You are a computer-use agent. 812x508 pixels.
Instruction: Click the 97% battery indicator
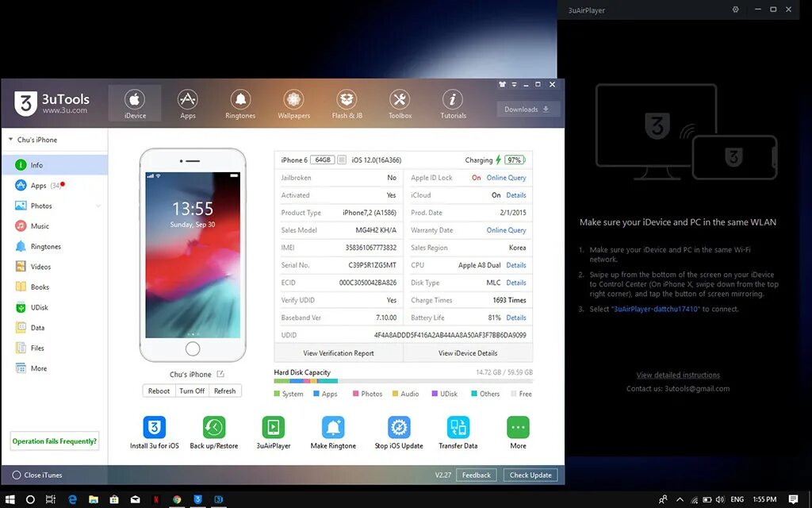[514, 160]
